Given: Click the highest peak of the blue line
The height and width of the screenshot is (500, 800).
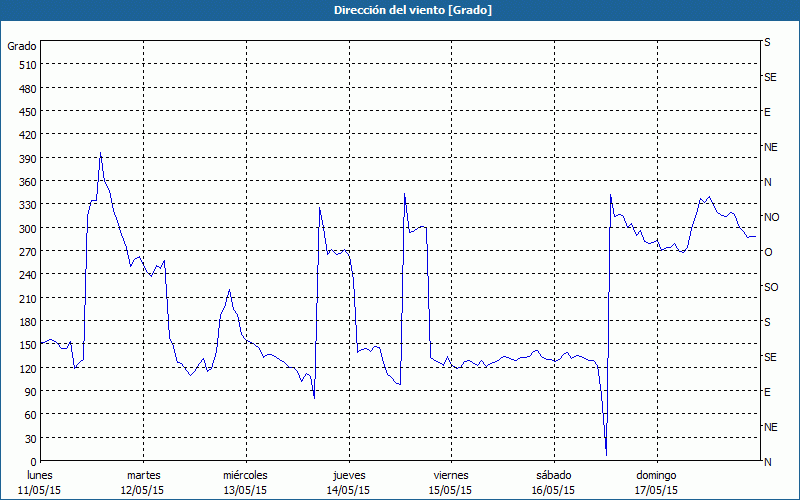Looking at the screenshot, I should (101, 153).
